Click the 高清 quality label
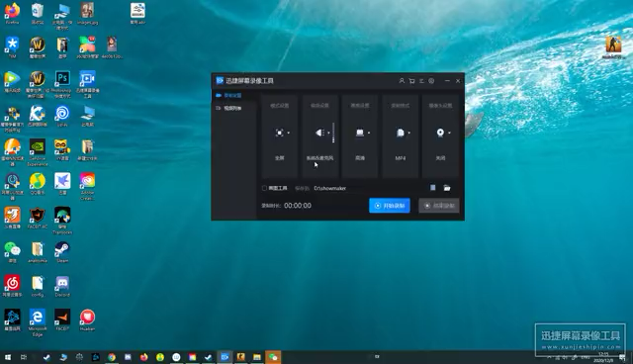633x364 pixels. (360, 158)
